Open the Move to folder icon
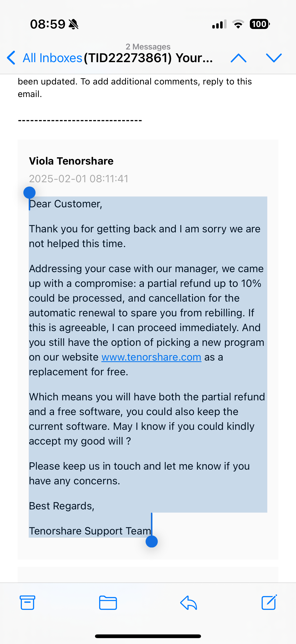The image size is (296, 644). [108, 603]
